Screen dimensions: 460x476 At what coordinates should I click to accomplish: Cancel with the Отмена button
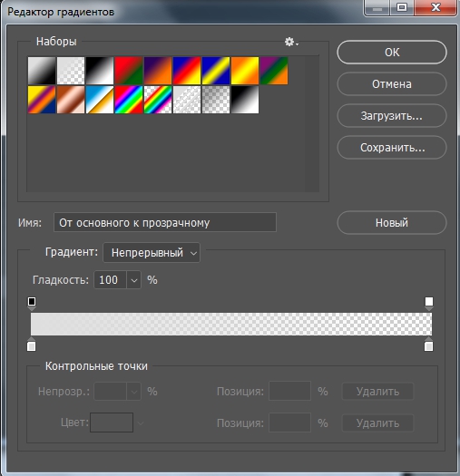click(x=392, y=84)
